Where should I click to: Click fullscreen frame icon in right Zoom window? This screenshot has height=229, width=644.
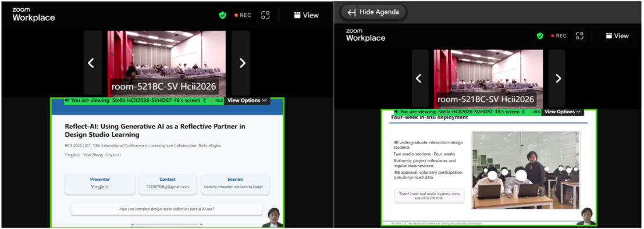click(579, 35)
